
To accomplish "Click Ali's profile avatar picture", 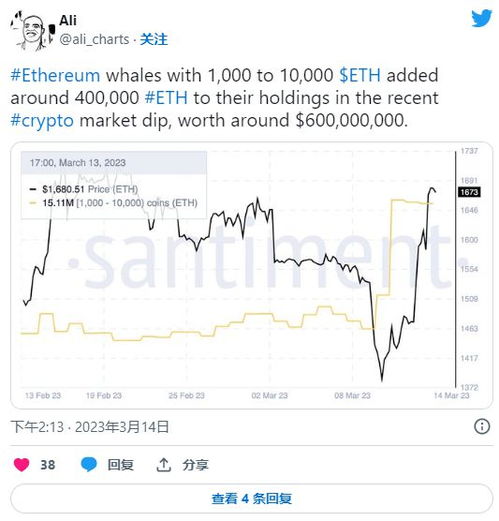I will 32,31.
